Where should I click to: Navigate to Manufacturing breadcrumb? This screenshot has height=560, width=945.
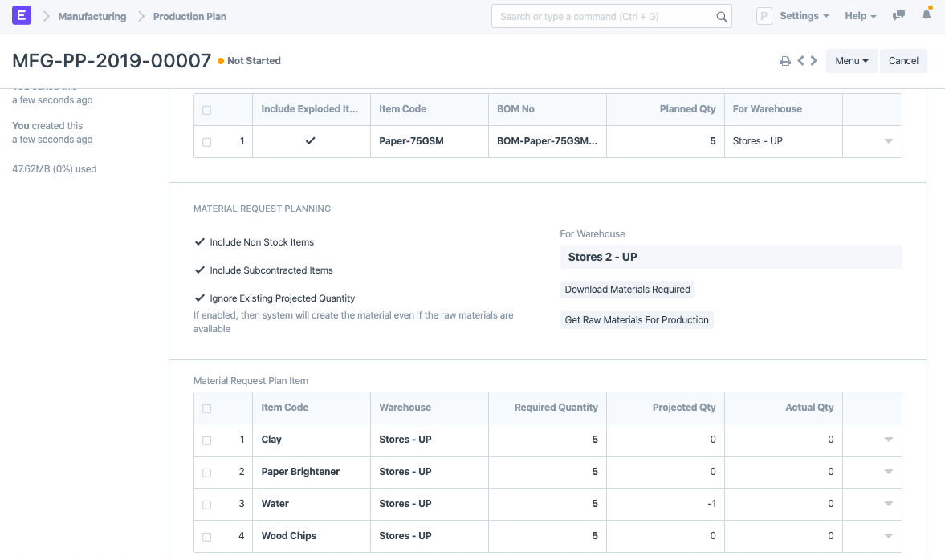coord(92,16)
